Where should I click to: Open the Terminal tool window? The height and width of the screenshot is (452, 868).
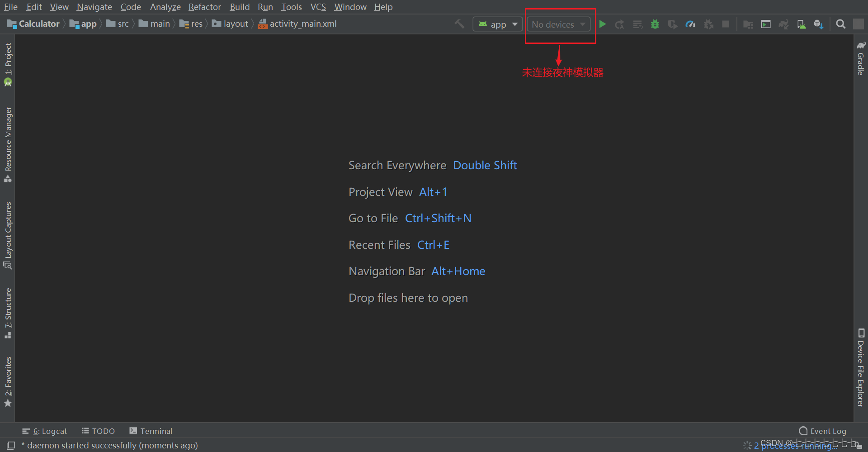[151, 431]
